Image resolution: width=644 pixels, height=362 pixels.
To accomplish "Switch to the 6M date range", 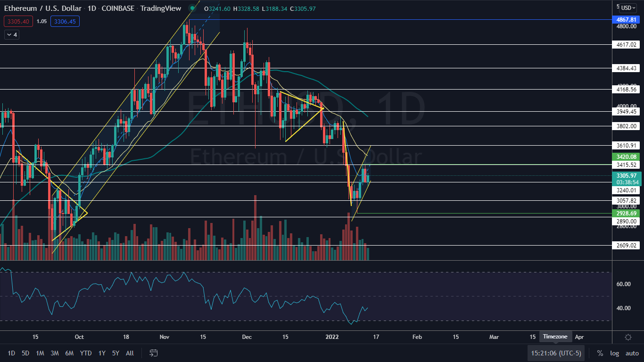I will (x=69, y=353).
